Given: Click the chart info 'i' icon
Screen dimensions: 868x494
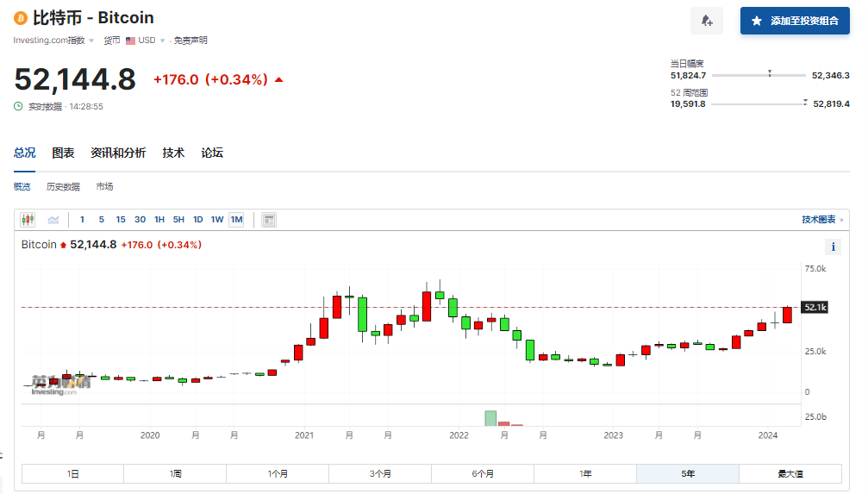Looking at the screenshot, I should 833,247.
